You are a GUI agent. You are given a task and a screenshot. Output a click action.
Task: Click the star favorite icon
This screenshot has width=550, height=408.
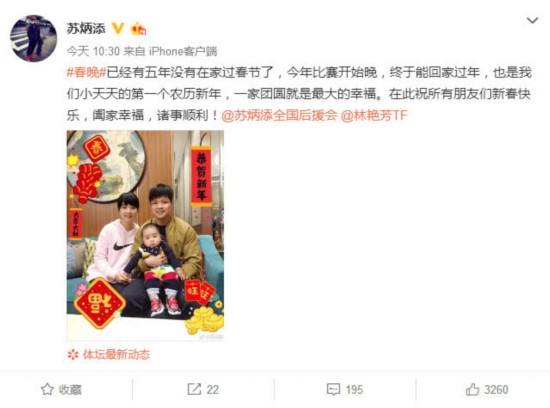point(47,389)
